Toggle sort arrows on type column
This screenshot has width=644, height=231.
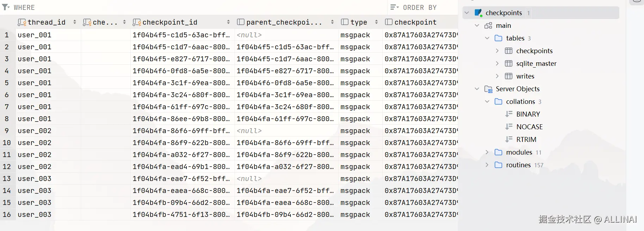(x=376, y=22)
